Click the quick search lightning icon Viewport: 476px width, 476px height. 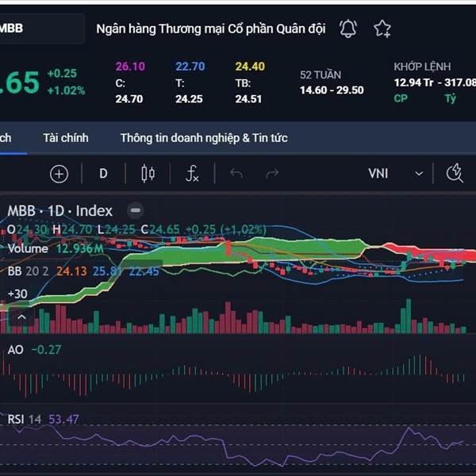[x=455, y=173]
